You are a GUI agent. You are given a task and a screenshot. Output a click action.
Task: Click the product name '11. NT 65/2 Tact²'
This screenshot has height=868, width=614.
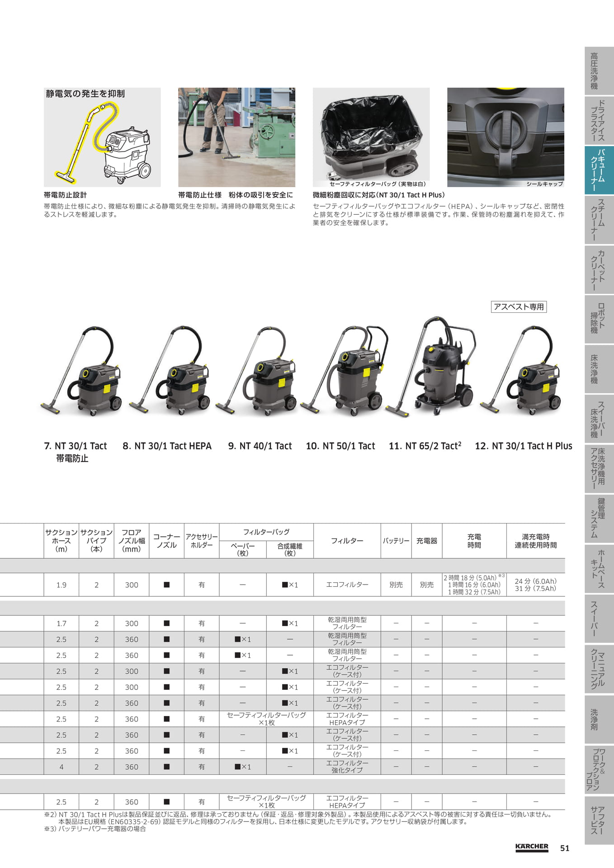[425, 446]
